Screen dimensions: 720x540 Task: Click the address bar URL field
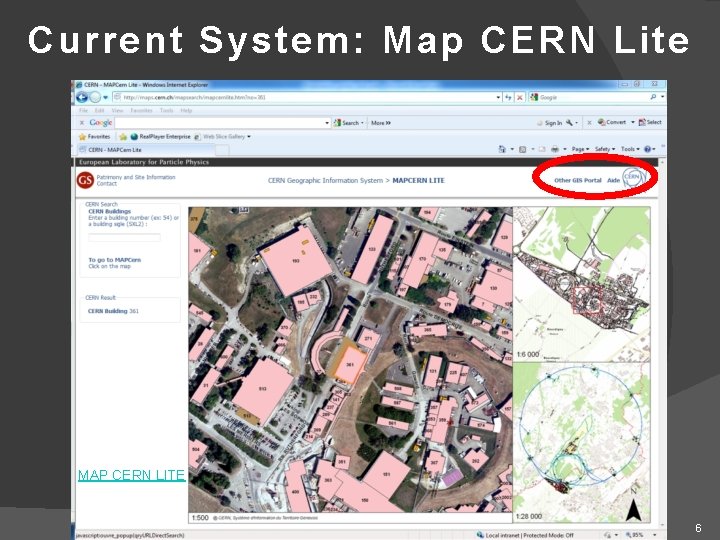pyautogui.click(x=304, y=97)
